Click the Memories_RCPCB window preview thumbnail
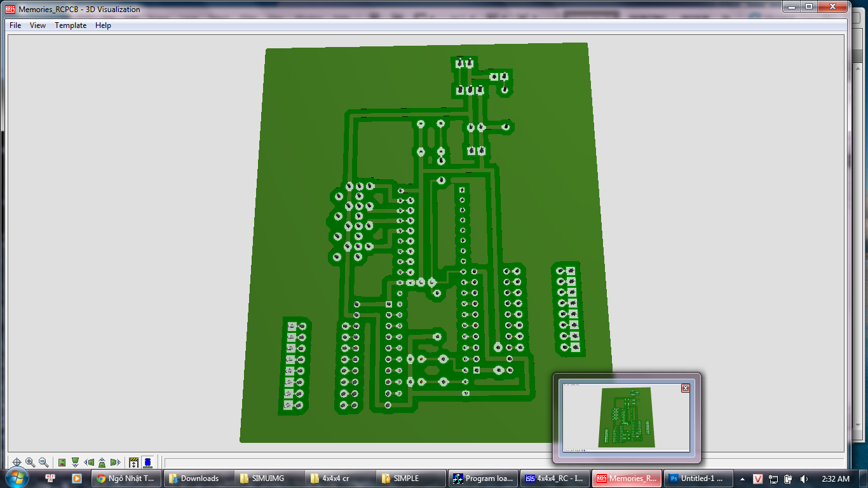The height and width of the screenshot is (488, 868). tap(627, 417)
